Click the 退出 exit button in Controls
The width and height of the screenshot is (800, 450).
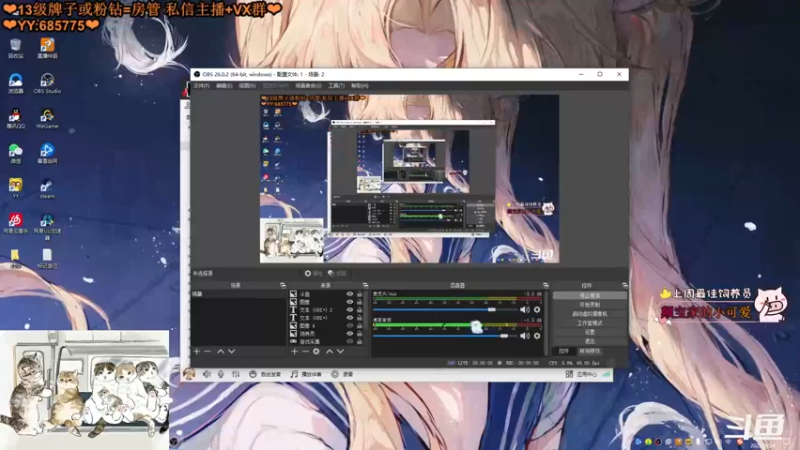(x=590, y=341)
